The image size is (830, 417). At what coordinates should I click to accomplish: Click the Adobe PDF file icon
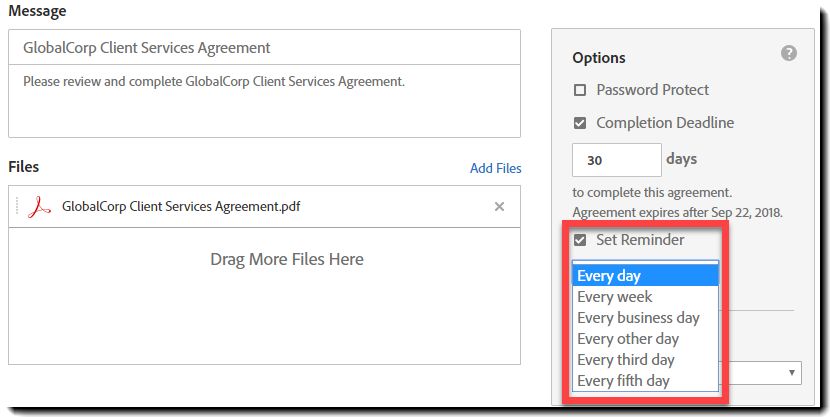tap(39, 207)
